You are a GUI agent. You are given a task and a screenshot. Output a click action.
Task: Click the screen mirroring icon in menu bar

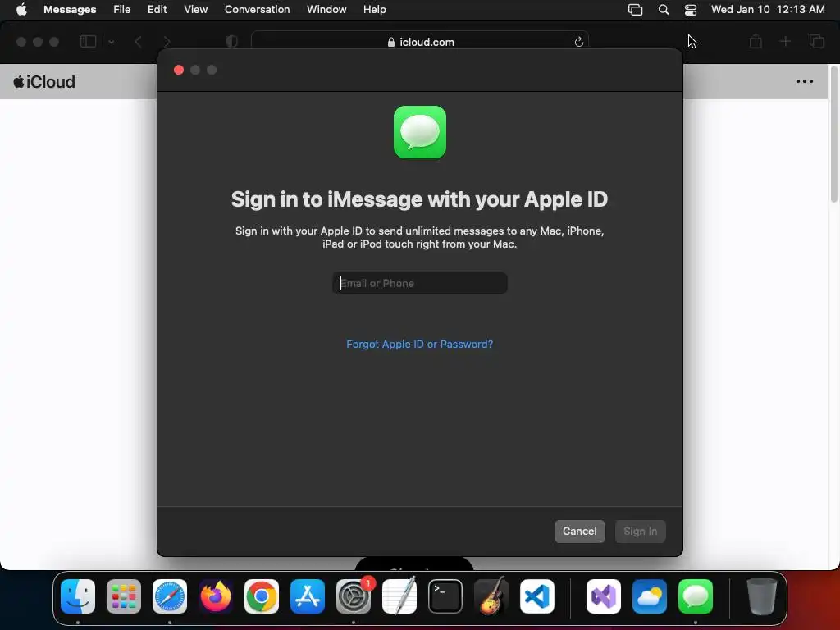pos(636,10)
